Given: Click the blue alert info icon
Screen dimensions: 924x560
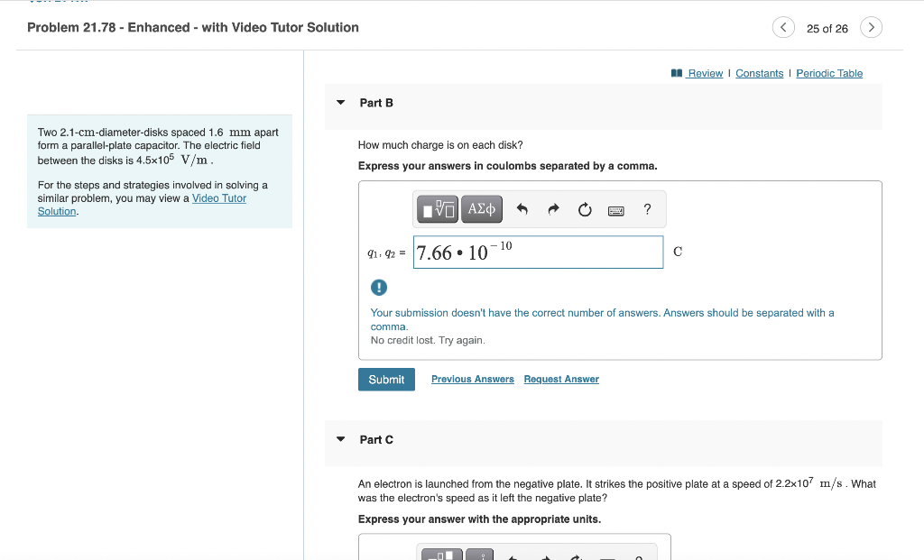Looking at the screenshot, I should (x=378, y=288).
